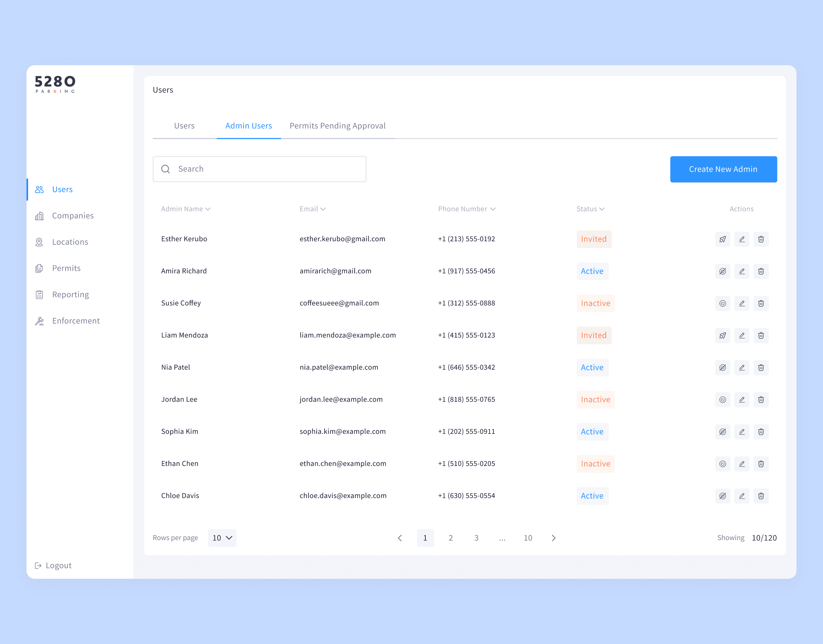This screenshot has width=823, height=644.
Task: Delete Susie Coffey admin
Action: (761, 303)
